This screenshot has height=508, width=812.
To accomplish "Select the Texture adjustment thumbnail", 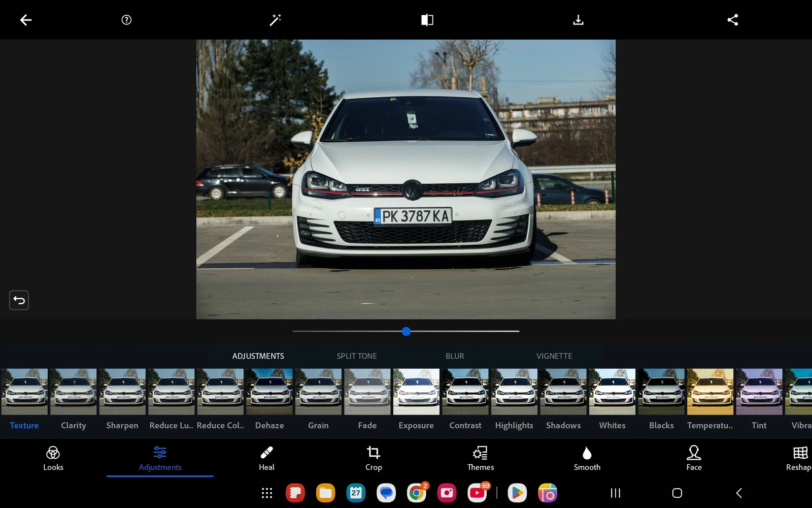I will [x=24, y=392].
